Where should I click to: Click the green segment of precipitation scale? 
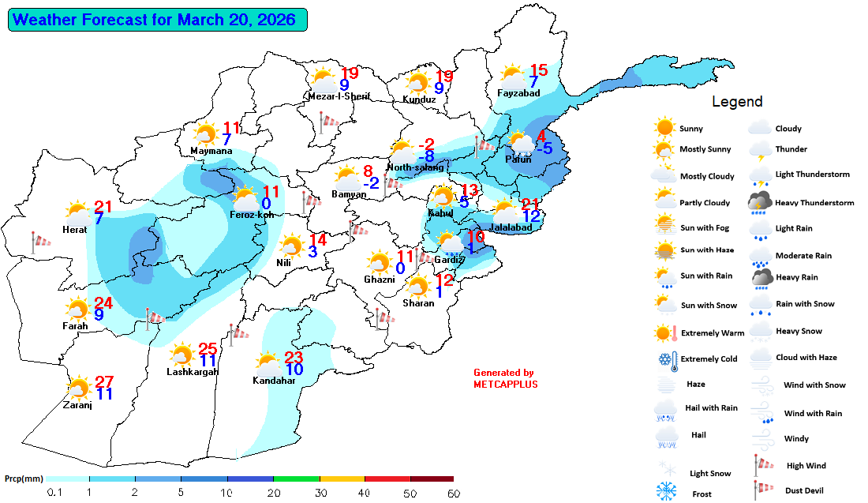[x=296, y=479]
